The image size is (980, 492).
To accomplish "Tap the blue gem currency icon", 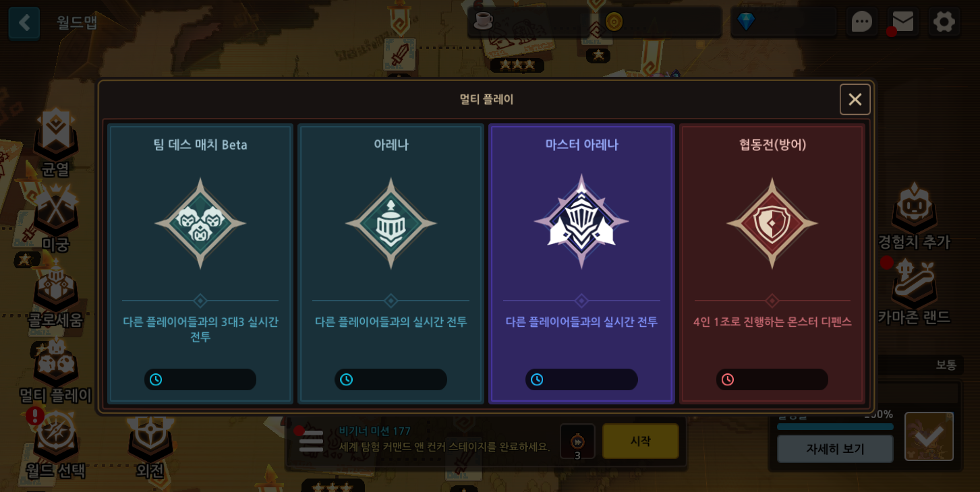I will [x=745, y=22].
